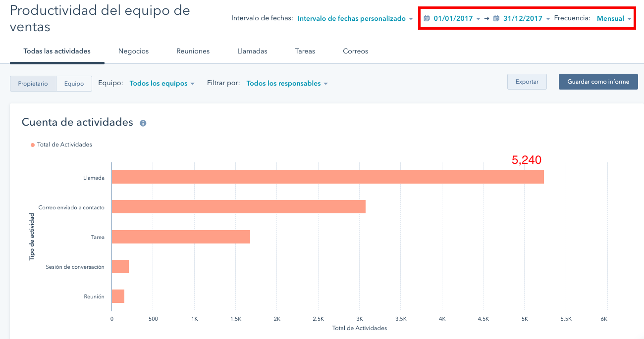Expand the Frecuencia Mensual dropdown
644x339 pixels.
[x=614, y=19]
